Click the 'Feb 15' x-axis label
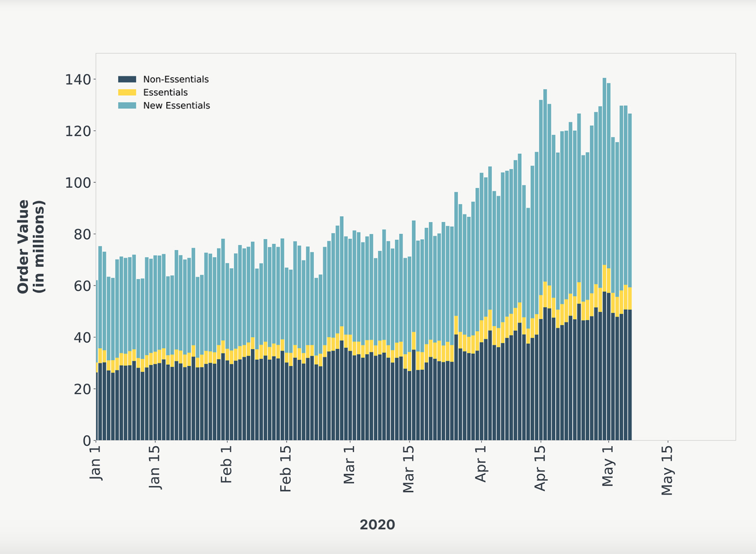This screenshot has height=554, width=756. pos(286,468)
